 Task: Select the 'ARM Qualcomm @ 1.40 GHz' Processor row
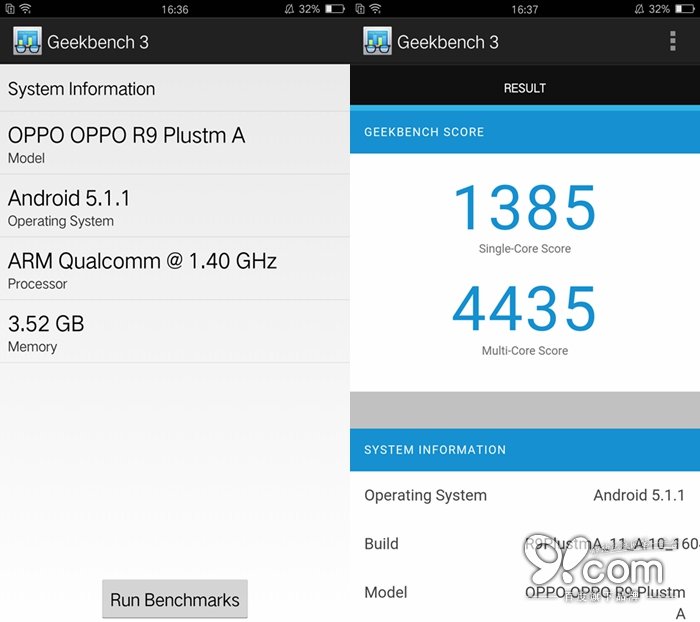pyautogui.click(x=175, y=269)
